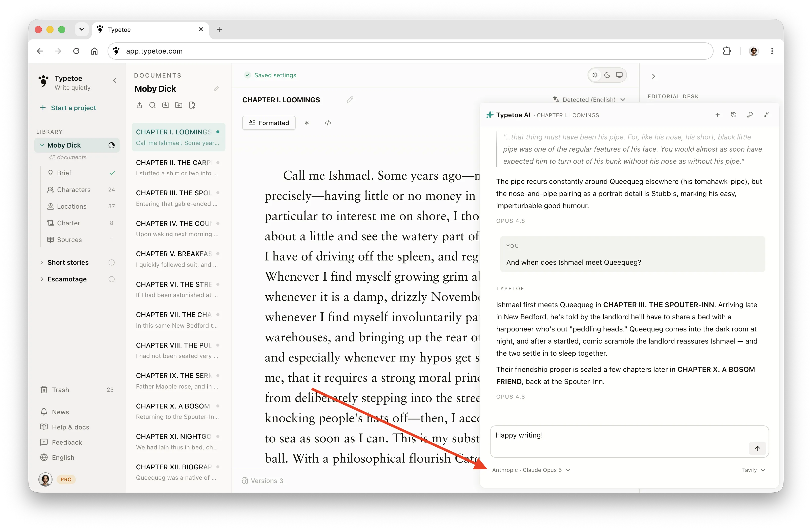
Task: Open chat history in Typetoe AI panel
Action: tap(733, 115)
